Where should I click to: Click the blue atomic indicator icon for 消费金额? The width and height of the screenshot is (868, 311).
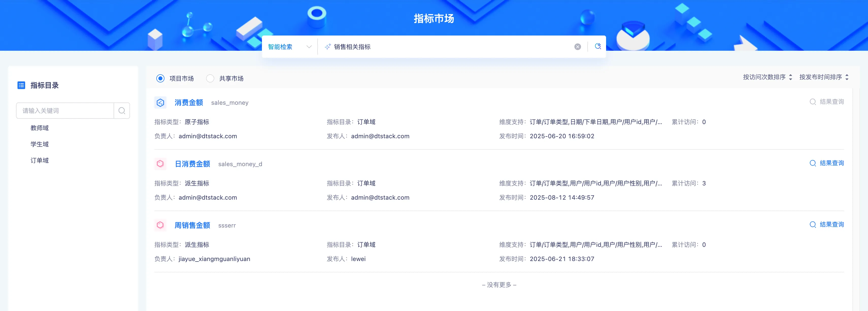pyautogui.click(x=160, y=102)
